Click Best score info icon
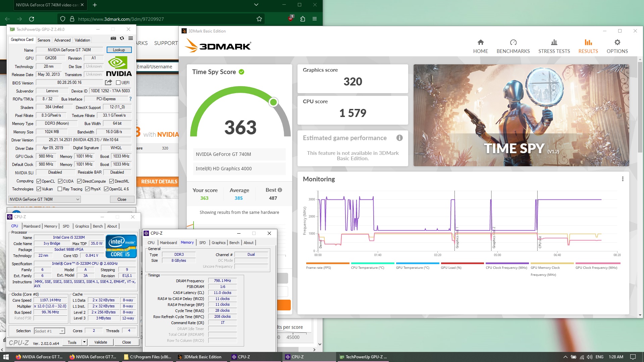 (280, 190)
